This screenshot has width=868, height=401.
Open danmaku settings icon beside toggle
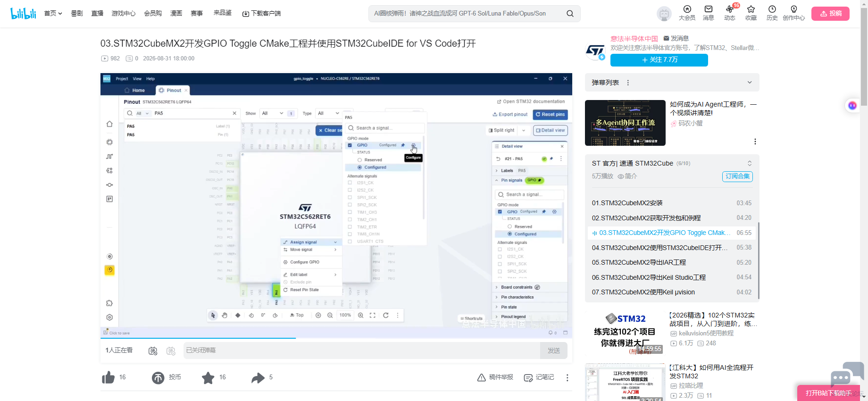click(x=171, y=351)
